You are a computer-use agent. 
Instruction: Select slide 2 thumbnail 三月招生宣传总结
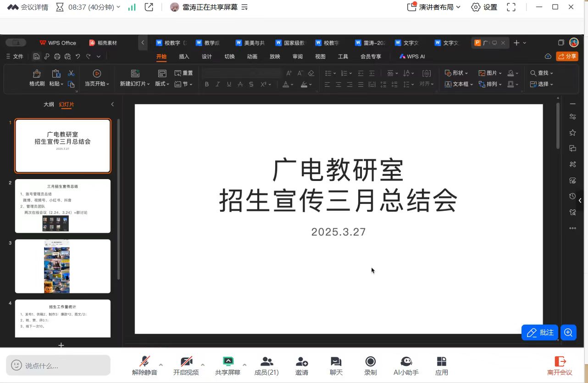(63, 206)
